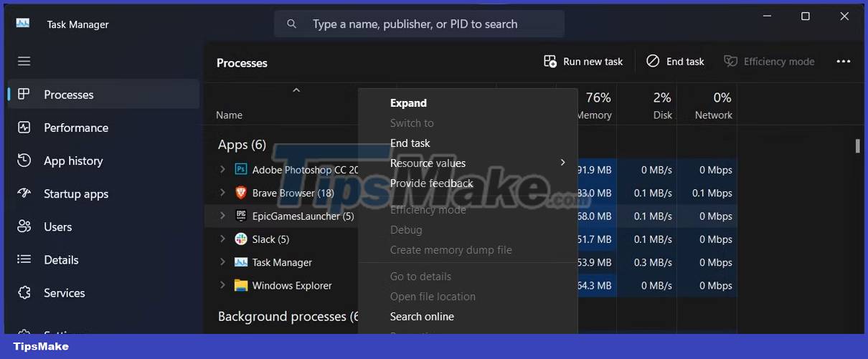Click the Windows Explorer folder icon

point(241,285)
